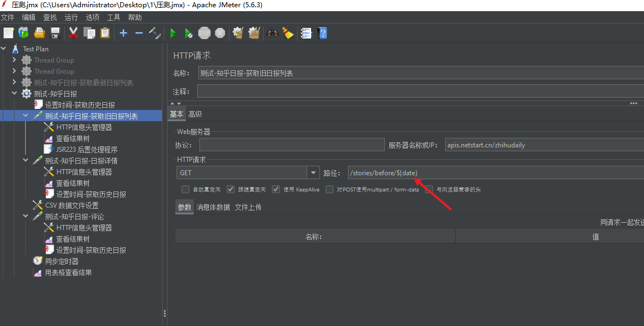Open the 帮助 menu
This screenshot has height=326, width=644.
tap(135, 17)
